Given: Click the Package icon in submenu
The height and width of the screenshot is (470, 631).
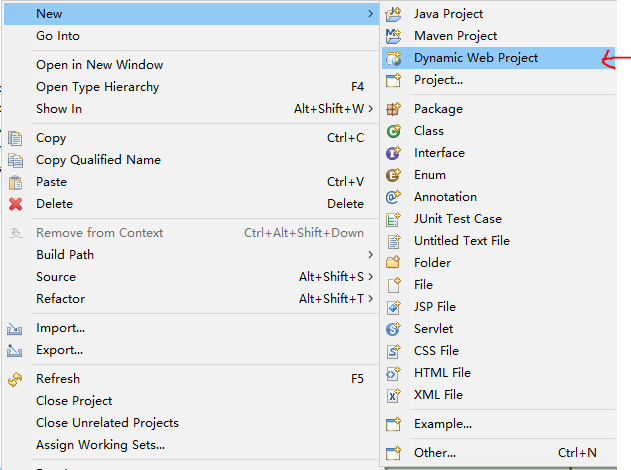Looking at the screenshot, I should tap(394, 109).
